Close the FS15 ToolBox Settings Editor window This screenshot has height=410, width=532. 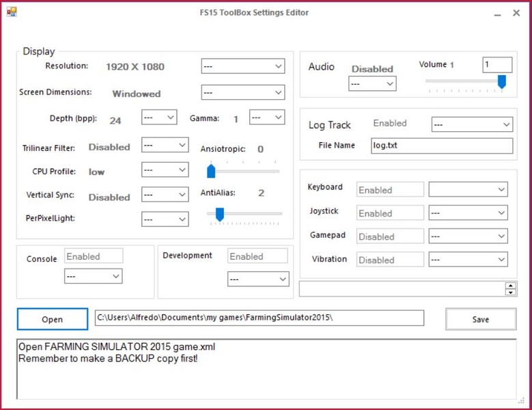[516, 12]
